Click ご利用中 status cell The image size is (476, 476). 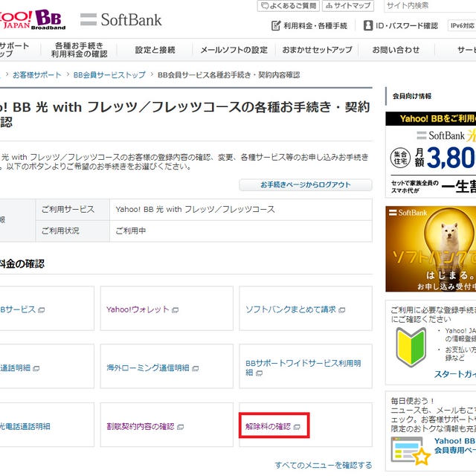tap(241, 231)
